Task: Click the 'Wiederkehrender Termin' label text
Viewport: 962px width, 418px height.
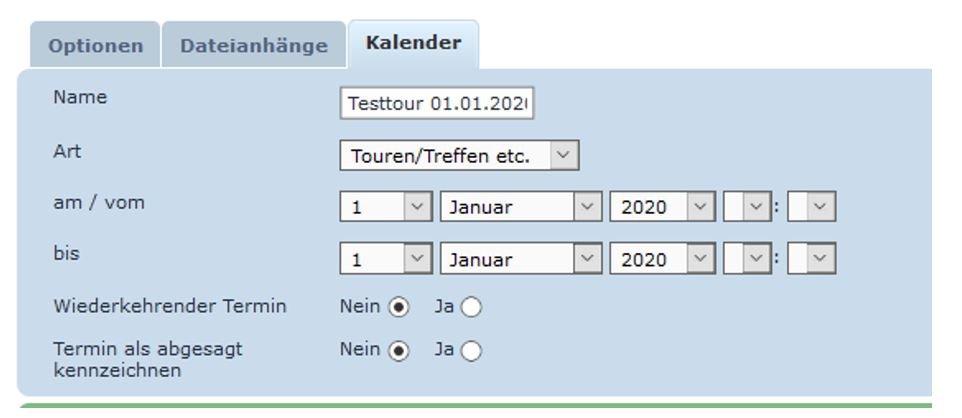Action: 170,306
